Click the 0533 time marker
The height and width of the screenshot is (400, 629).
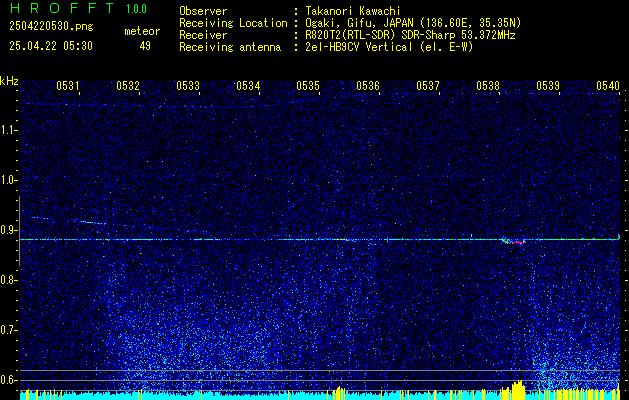coord(188,85)
